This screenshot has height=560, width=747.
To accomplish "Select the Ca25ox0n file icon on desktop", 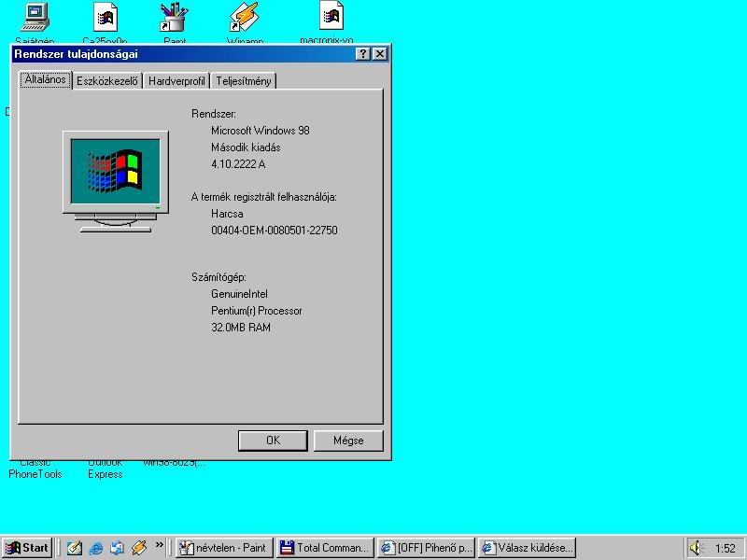I will click(x=105, y=17).
